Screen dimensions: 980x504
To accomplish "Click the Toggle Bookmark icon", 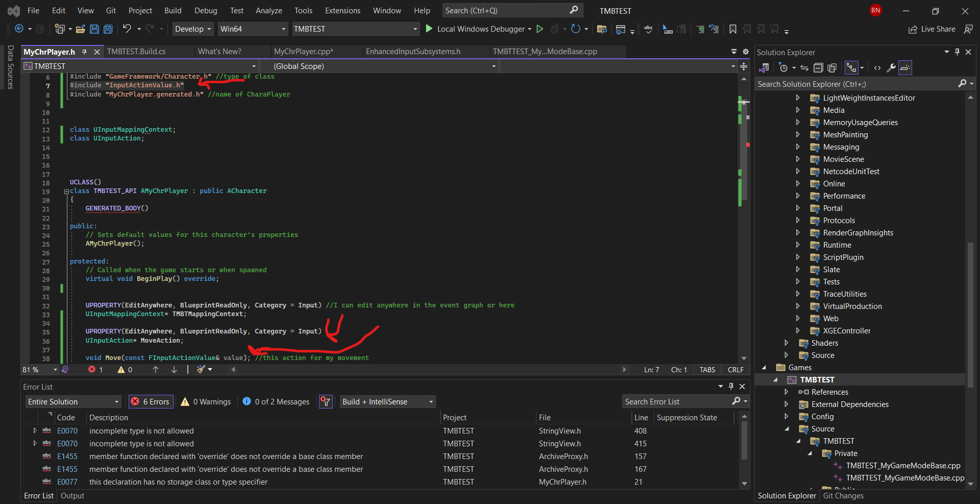I will tap(733, 29).
